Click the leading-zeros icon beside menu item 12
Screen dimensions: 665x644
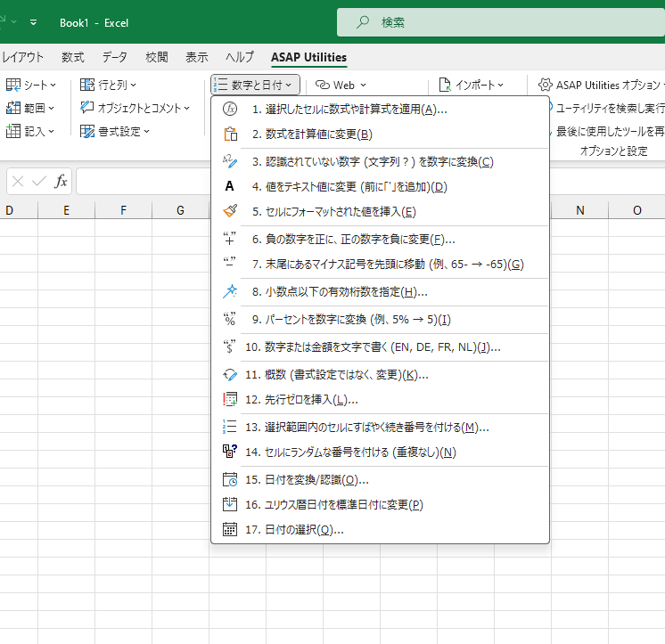coord(230,399)
